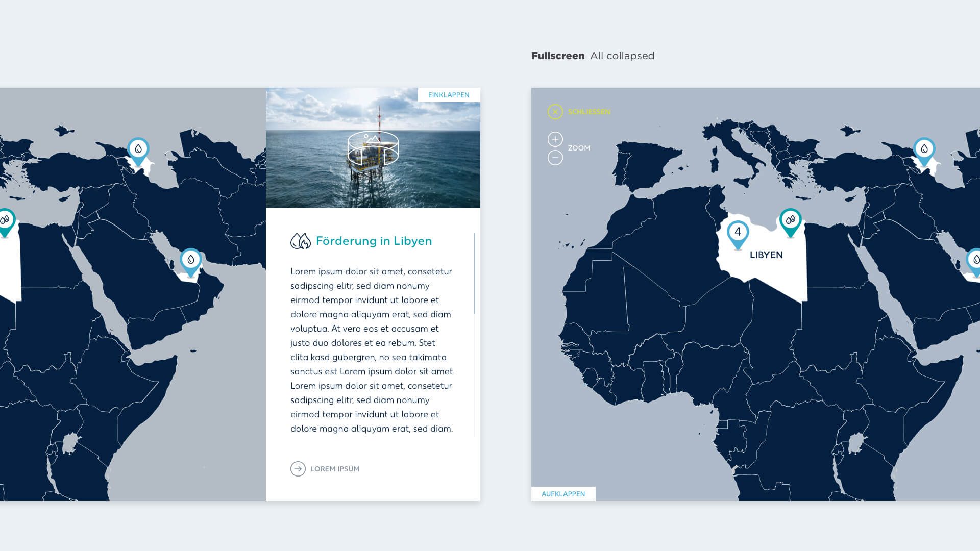
Task: Click the flame icon beside Förderung in Libyen
Action: [301, 241]
